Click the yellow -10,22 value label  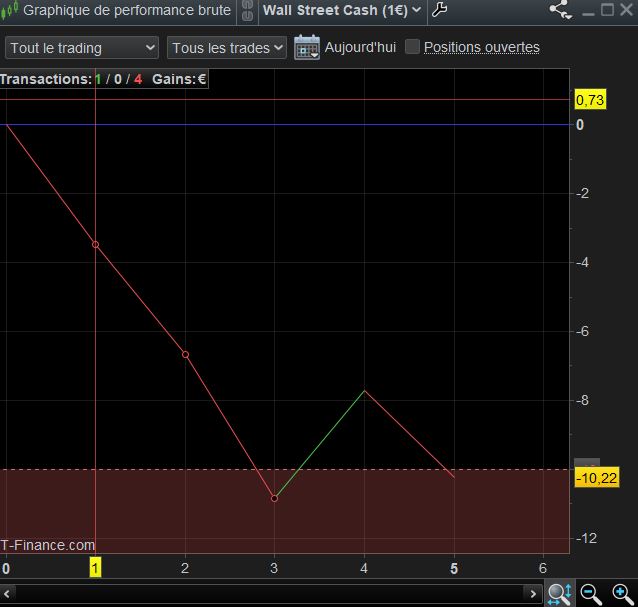click(596, 478)
